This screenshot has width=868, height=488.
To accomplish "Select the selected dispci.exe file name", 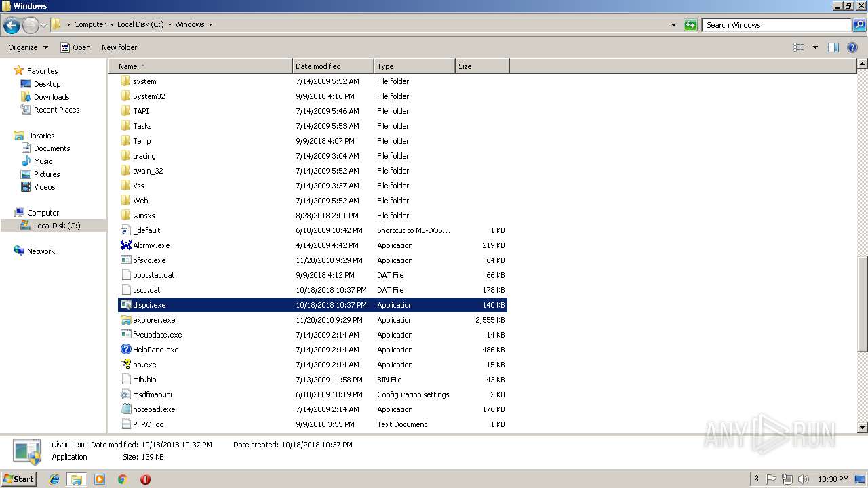I will click(x=149, y=305).
